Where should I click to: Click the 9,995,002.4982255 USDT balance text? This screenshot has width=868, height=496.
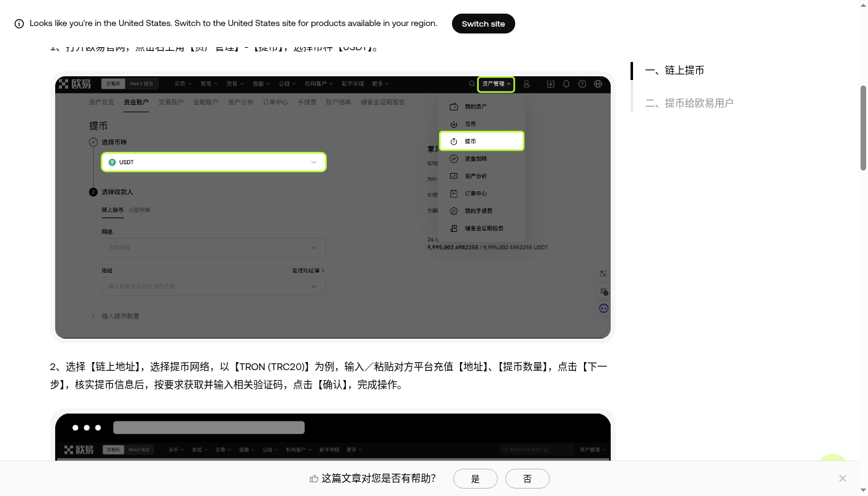[487, 247]
